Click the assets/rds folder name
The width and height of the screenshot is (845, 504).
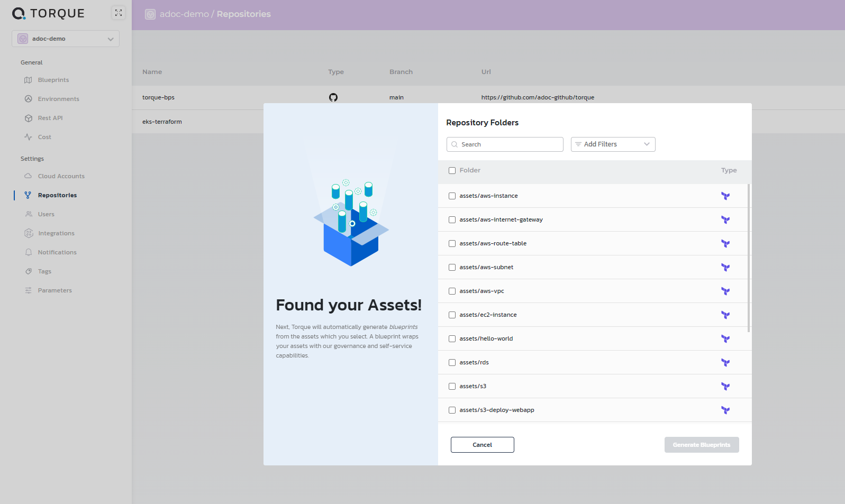(474, 362)
